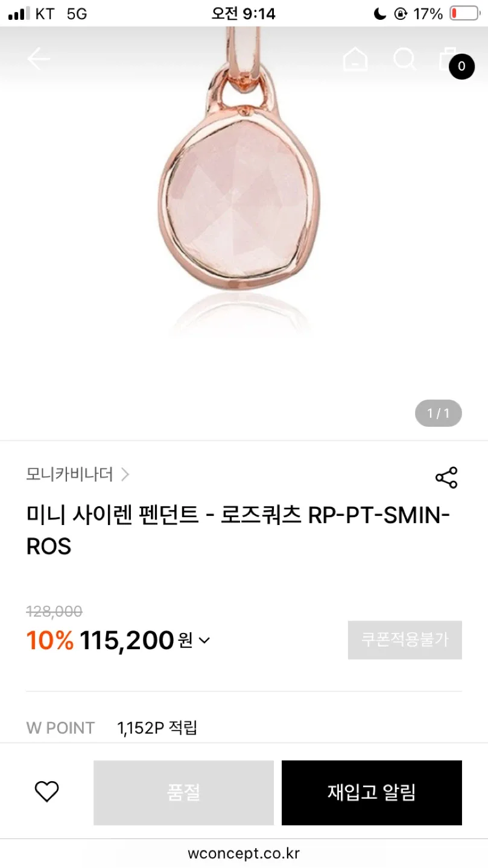Tap the greyed-out 품절 button
The image size is (488, 868).
tap(183, 792)
